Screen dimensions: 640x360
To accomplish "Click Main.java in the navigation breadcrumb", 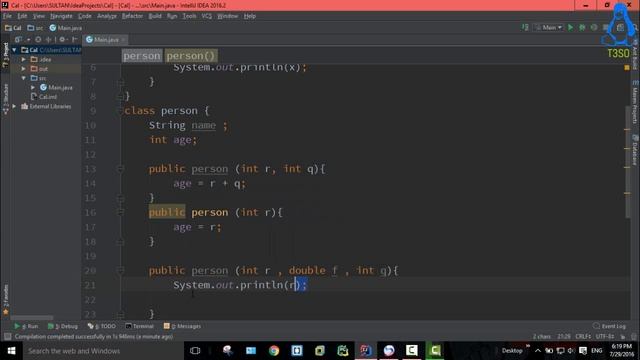I will click(x=66, y=28).
